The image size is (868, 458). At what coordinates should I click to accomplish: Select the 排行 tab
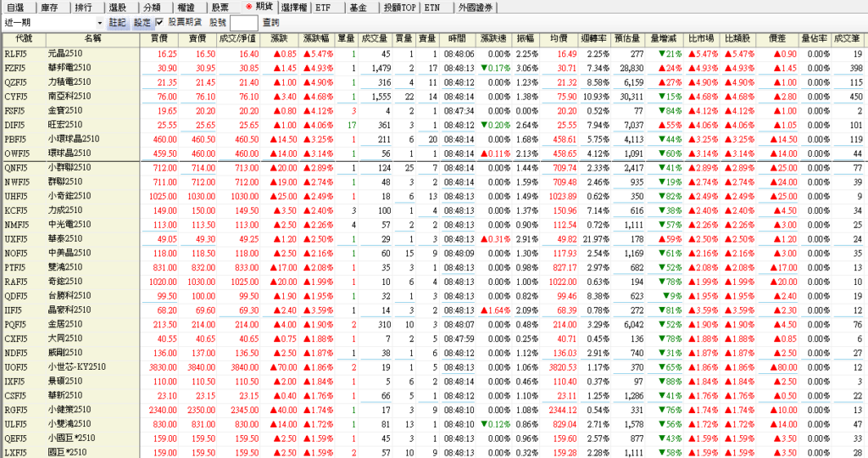click(x=84, y=7)
